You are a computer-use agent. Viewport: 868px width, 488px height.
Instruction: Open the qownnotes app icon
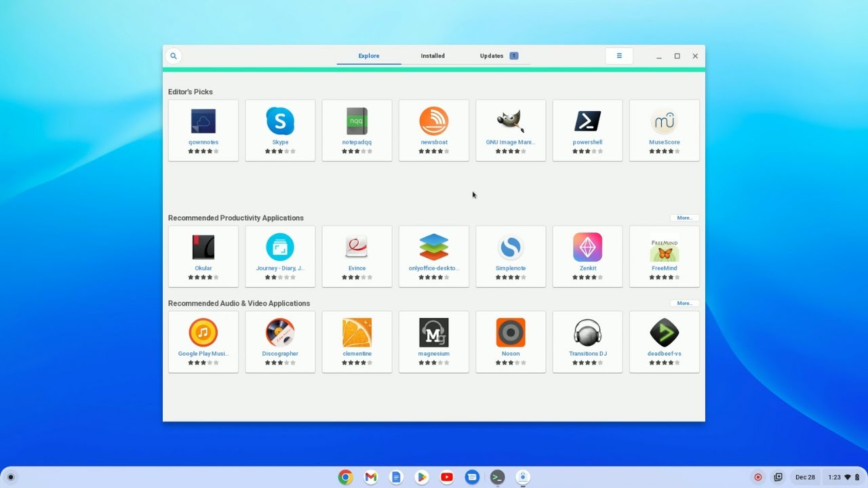tap(203, 121)
